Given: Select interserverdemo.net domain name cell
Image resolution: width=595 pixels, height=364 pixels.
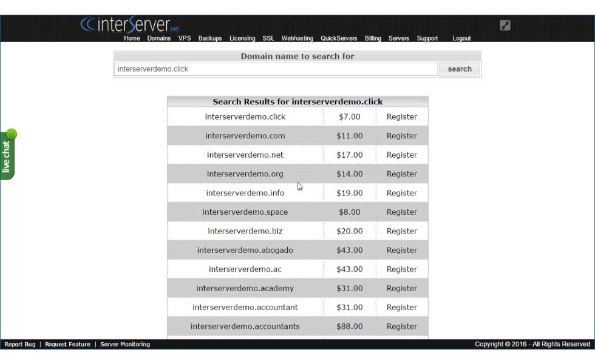Looking at the screenshot, I should point(245,155).
